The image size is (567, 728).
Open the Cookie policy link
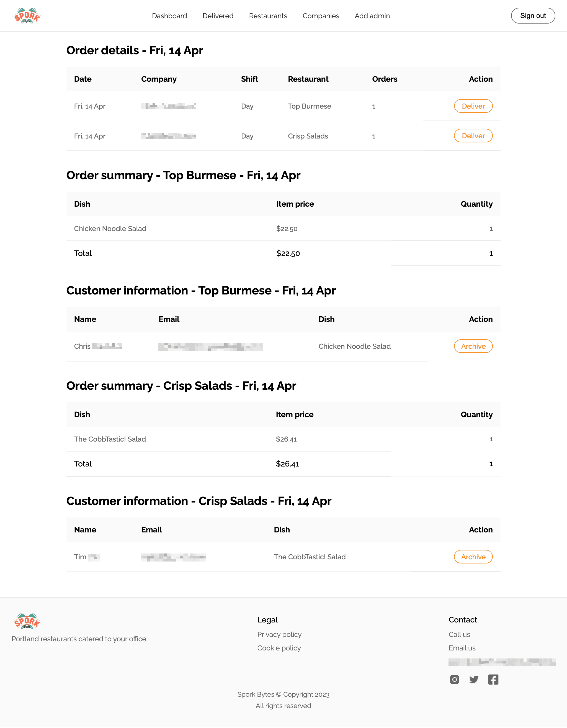pos(279,648)
